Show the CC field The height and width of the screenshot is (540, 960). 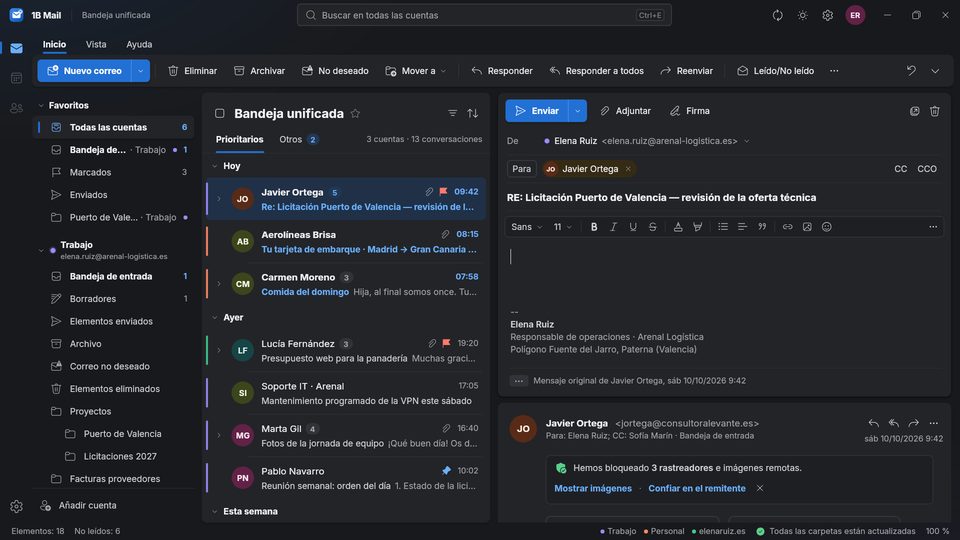(x=900, y=169)
